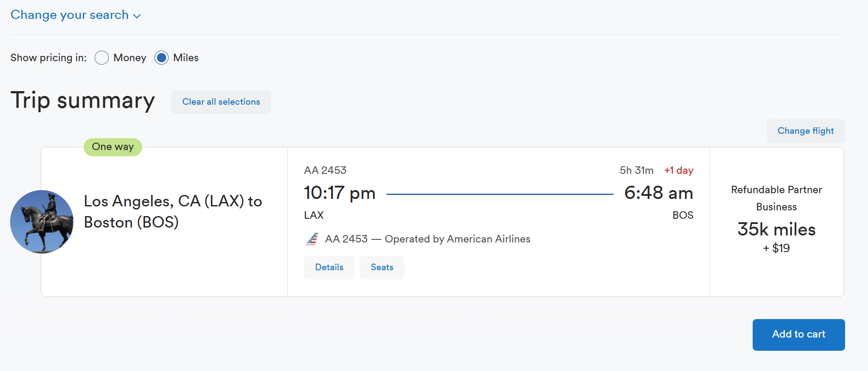Click the Refundable Partner Business fare label
868x371 pixels.
click(x=776, y=198)
